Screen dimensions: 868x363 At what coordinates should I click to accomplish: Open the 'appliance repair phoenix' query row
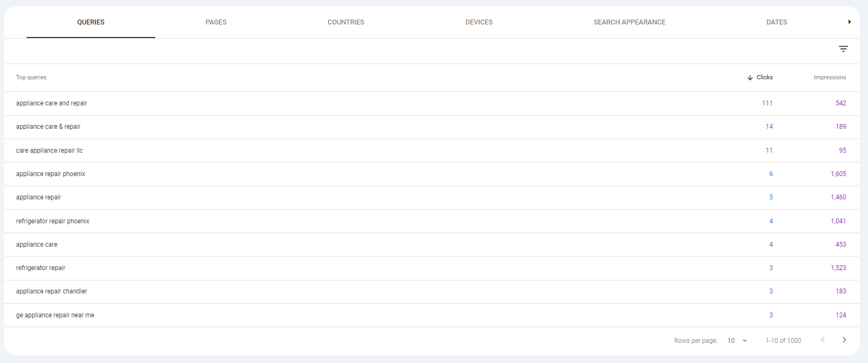pyautogui.click(x=51, y=174)
